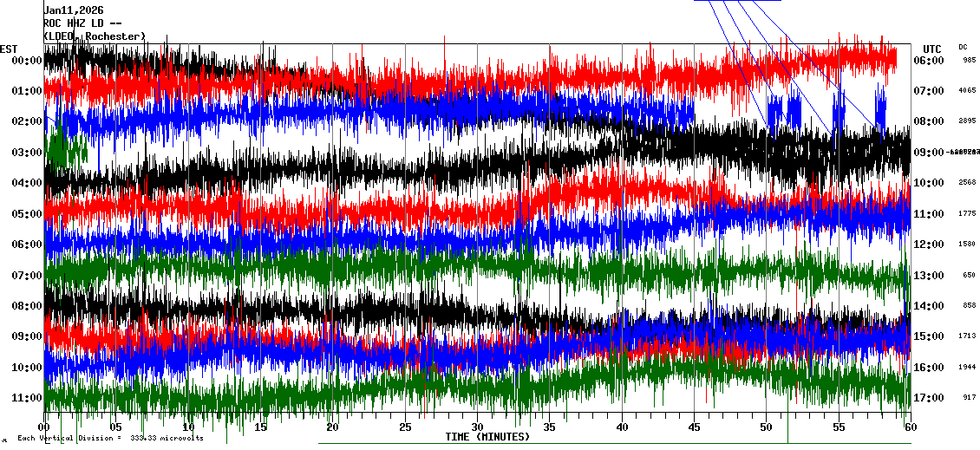Click DC value 4065
The image size is (980, 450).
pyautogui.click(x=968, y=91)
